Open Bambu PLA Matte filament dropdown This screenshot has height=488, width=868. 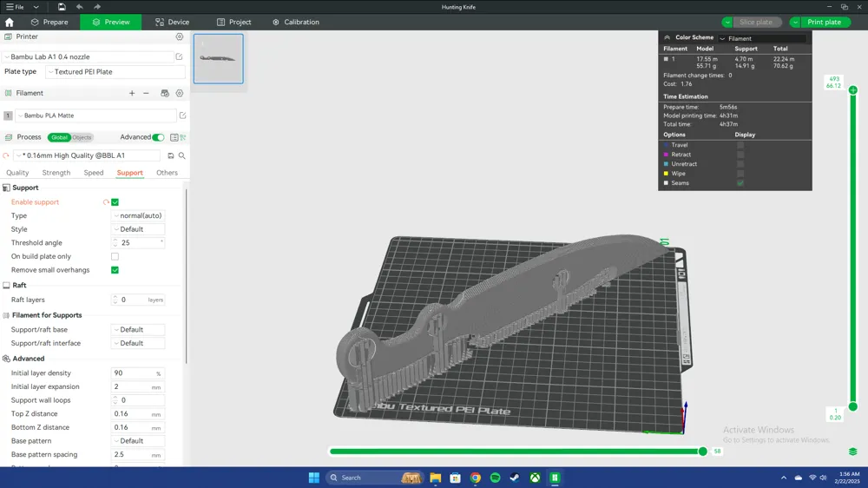coord(95,115)
